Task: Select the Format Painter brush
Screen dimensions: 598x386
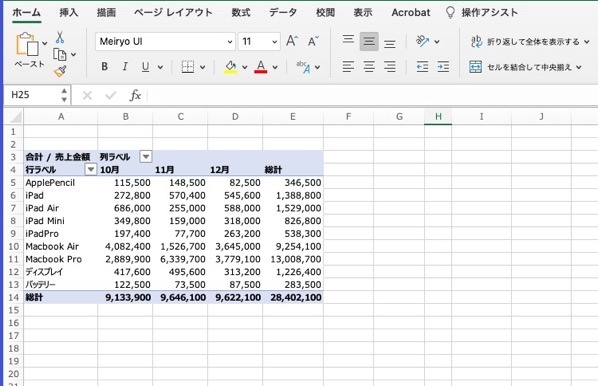Action: coord(60,71)
